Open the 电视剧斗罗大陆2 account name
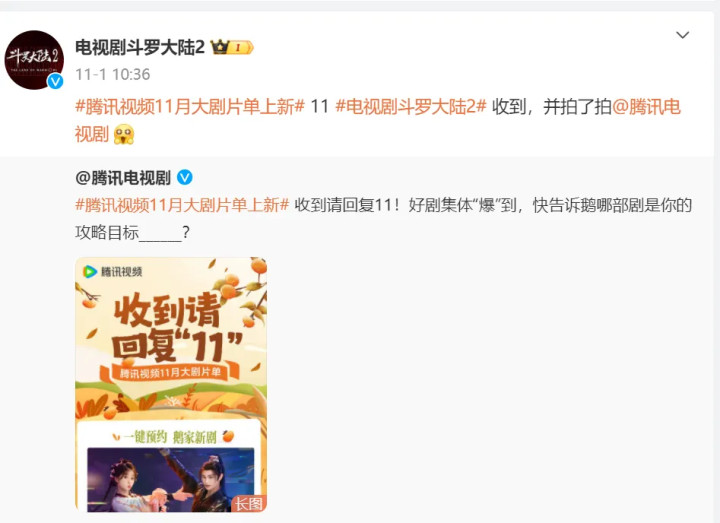 coord(140,47)
